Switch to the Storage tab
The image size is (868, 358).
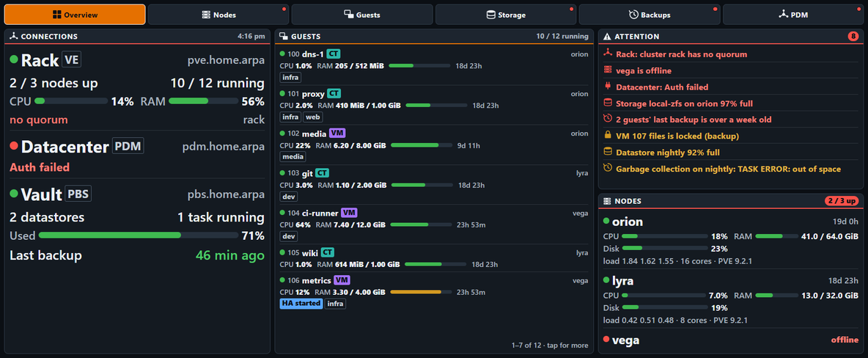coord(506,15)
